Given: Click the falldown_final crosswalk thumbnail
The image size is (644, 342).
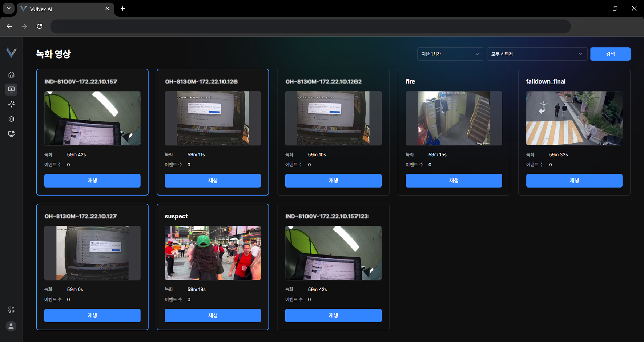Looking at the screenshot, I should tap(574, 118).
